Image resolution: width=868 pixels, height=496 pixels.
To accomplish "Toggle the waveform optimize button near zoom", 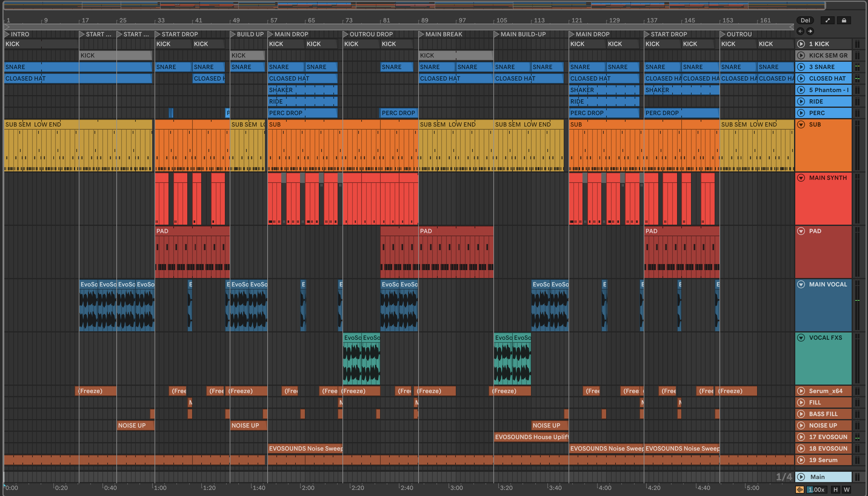I will [800, 490].
